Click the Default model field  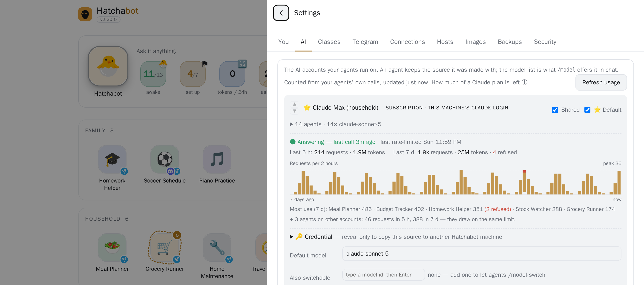[481, 254]
